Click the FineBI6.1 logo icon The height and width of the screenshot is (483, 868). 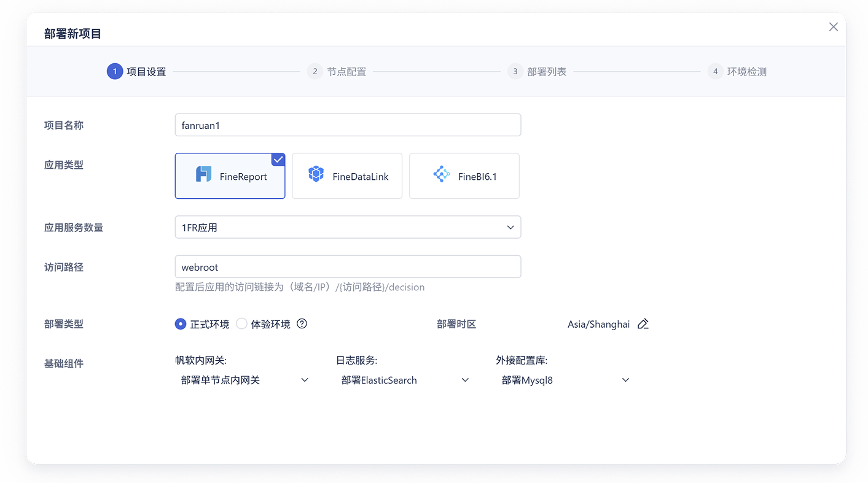point(442,174)
